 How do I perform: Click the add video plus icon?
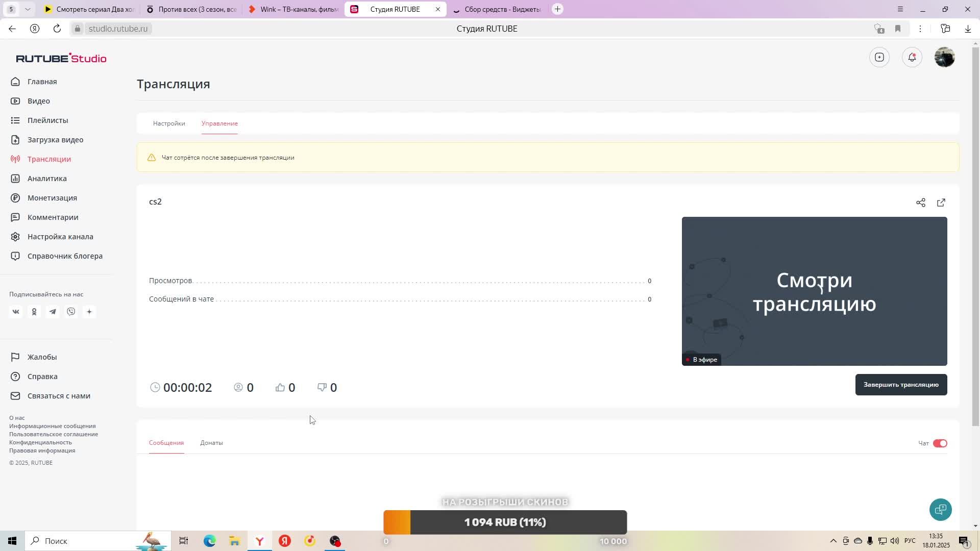click(879, 57)
